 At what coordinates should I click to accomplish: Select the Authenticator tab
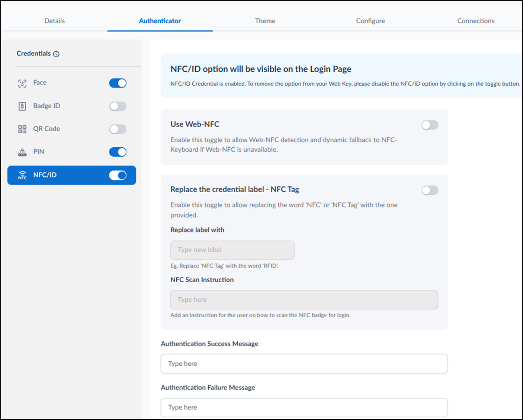pos(160,21)
